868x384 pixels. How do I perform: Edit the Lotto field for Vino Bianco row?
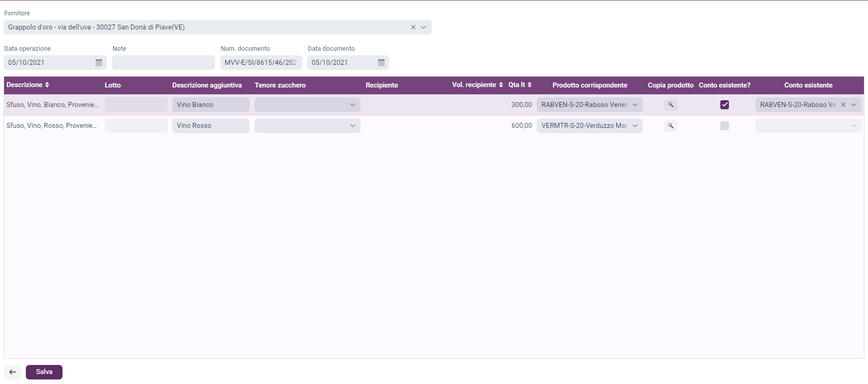[x=136, y=105]
